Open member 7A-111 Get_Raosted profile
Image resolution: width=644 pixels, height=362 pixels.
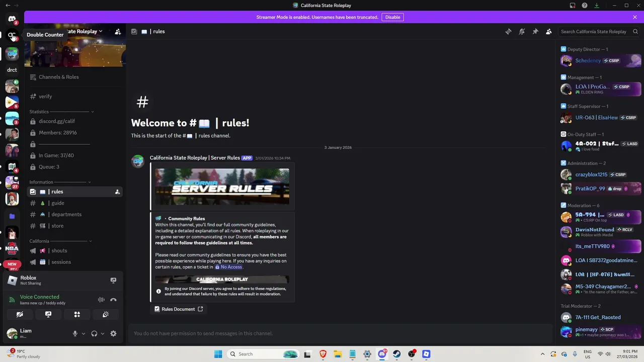(x=601, y=317)
